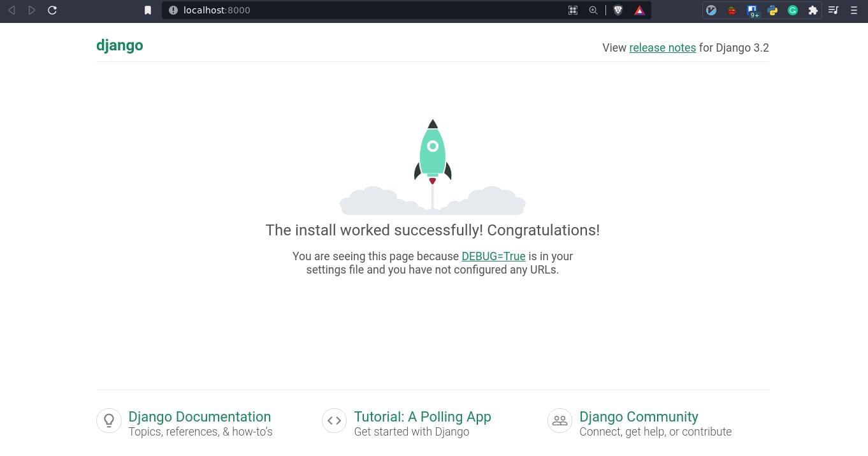The width and height of the screenshot is (868, 456).
Task: Open the Grammarly extension
Action: click(x=793, y=10)
